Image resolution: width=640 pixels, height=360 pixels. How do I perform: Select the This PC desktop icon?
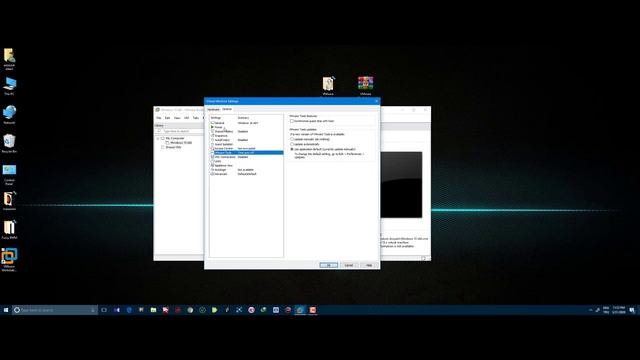point(9,86)
